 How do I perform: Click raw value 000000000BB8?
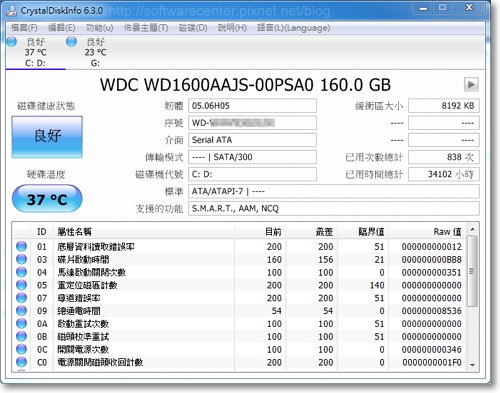[431, 260]
